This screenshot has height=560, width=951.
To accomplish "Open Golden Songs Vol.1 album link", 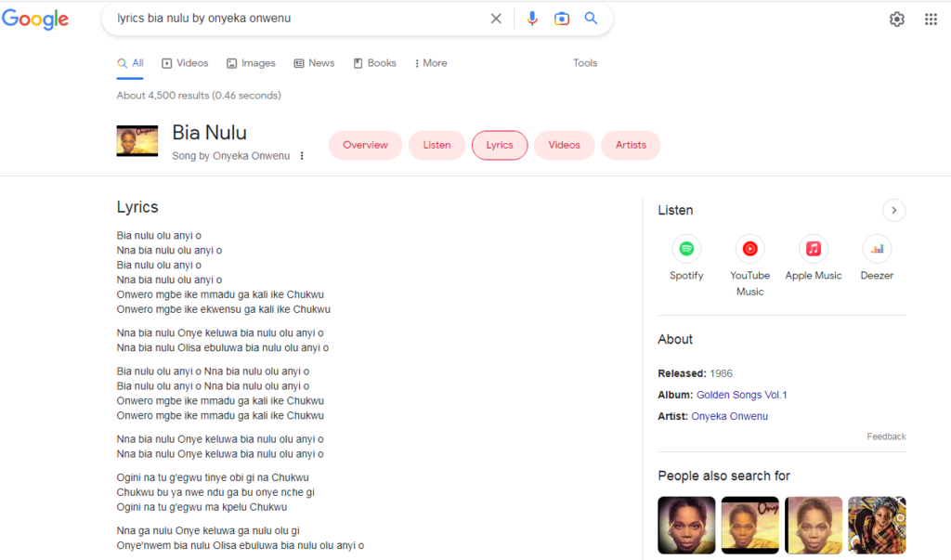I will click(x=742, y=395).
